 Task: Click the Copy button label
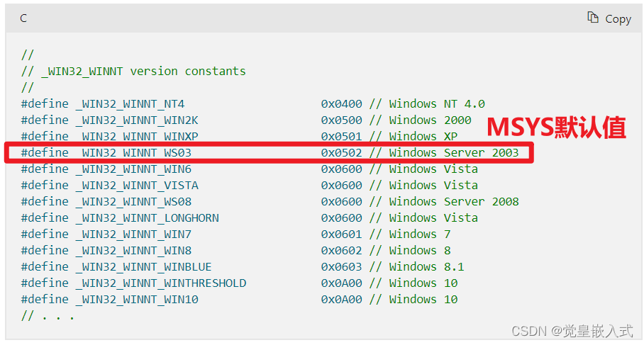click(618, 19)
